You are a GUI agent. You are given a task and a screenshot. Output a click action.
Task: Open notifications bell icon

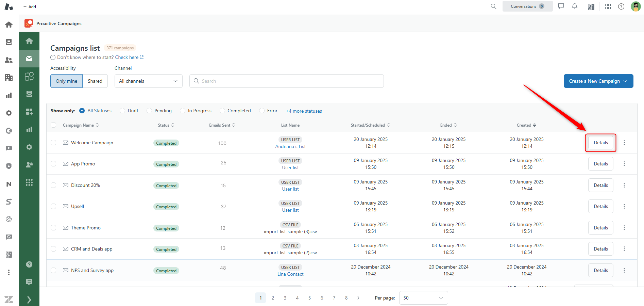pos(575,6)
